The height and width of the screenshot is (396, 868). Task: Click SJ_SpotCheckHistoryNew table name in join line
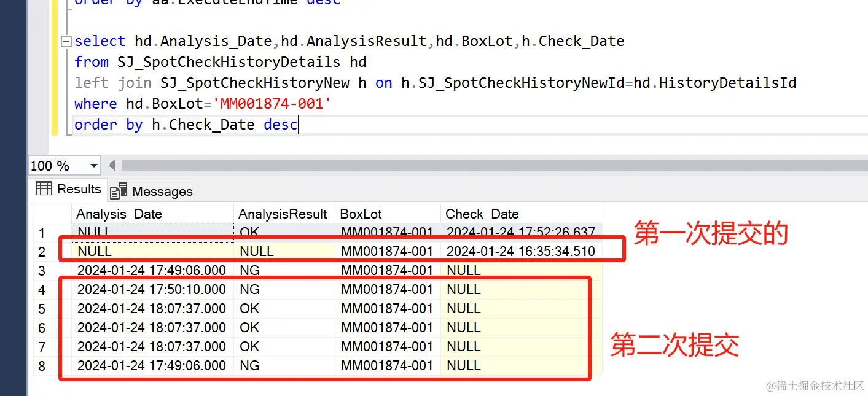pyautogui.click(x=255, y=83)
